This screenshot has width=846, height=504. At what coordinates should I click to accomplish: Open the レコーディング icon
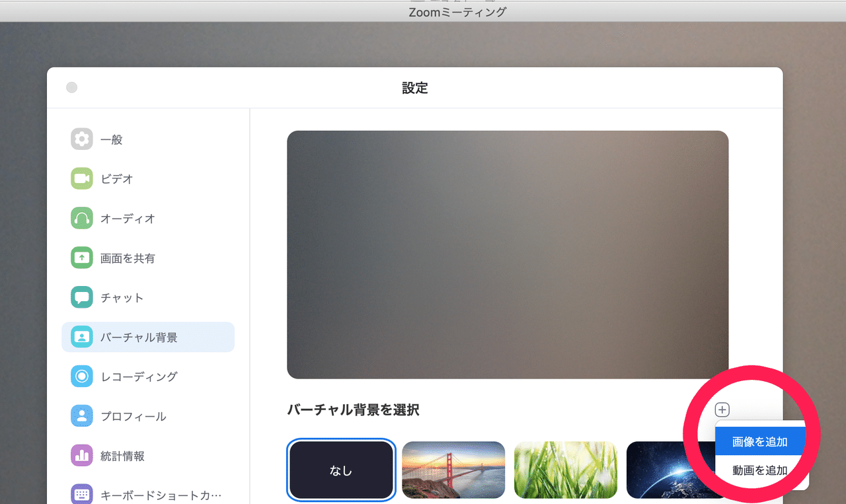coord(82,377)
